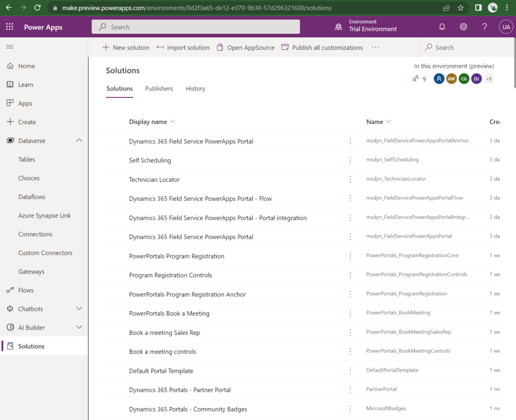Click the browser side panel icon

pyautogui.click(x=478, y=8)
